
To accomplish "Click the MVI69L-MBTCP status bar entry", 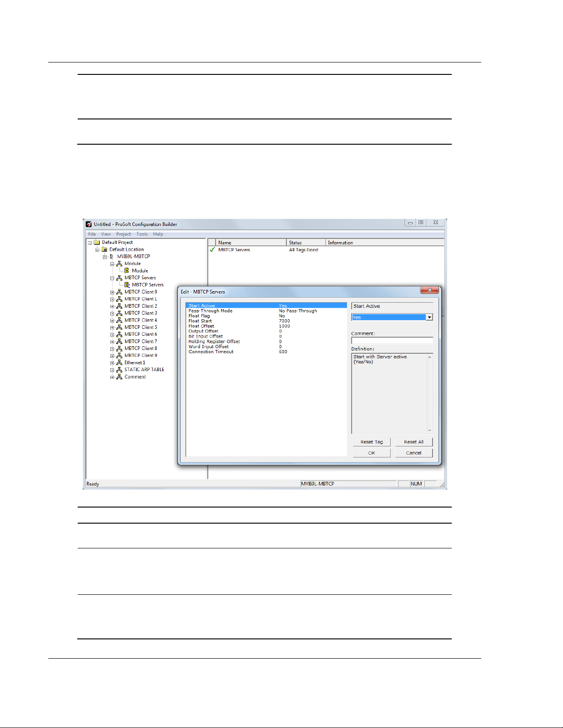I will (x=348, y=484).
